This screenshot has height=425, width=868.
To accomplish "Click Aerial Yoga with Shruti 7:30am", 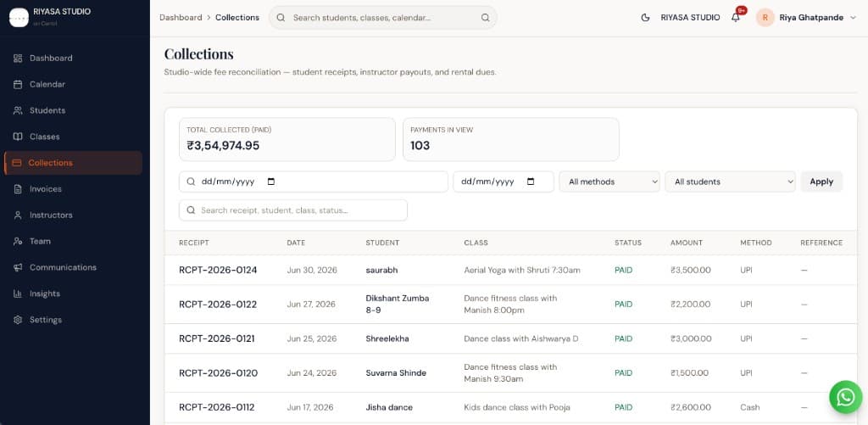I will 522,271.
